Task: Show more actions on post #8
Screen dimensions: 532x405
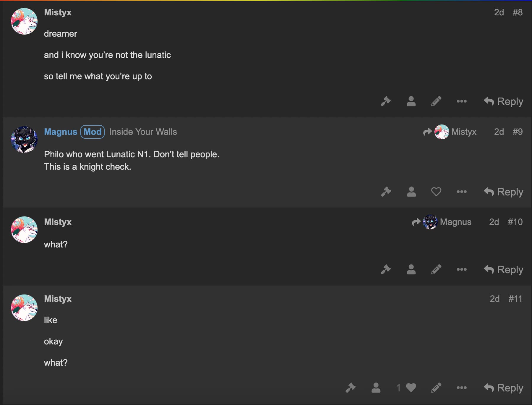Action: 462,101
